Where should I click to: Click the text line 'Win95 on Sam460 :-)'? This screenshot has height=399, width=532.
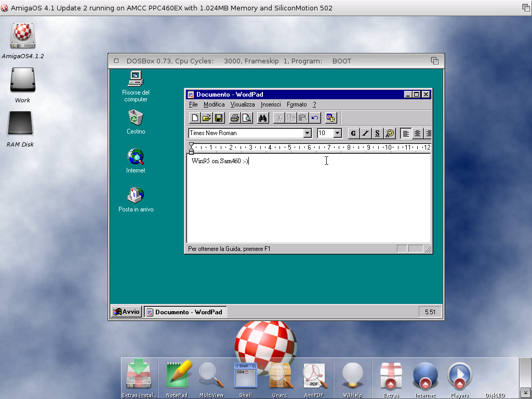[220, 161]
